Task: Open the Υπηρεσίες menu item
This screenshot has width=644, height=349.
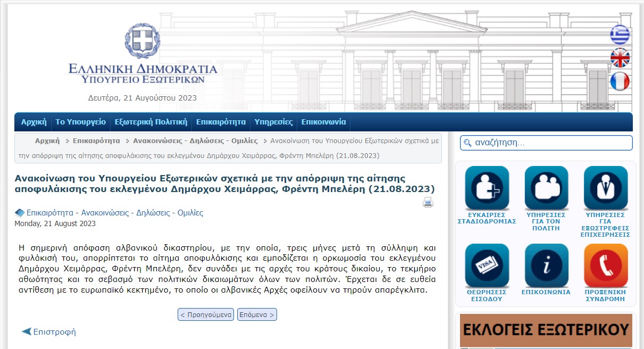Action: click(x=273, y=122)
